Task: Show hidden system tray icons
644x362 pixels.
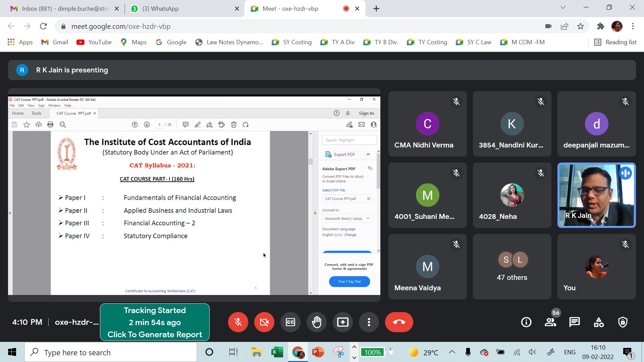Action: [452, 352]
